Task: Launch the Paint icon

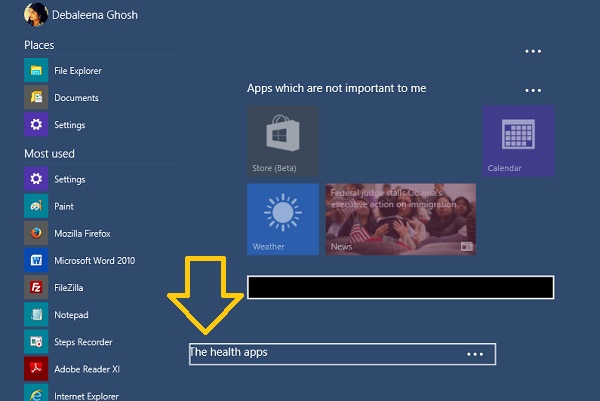Action: (x=36, y=206)
